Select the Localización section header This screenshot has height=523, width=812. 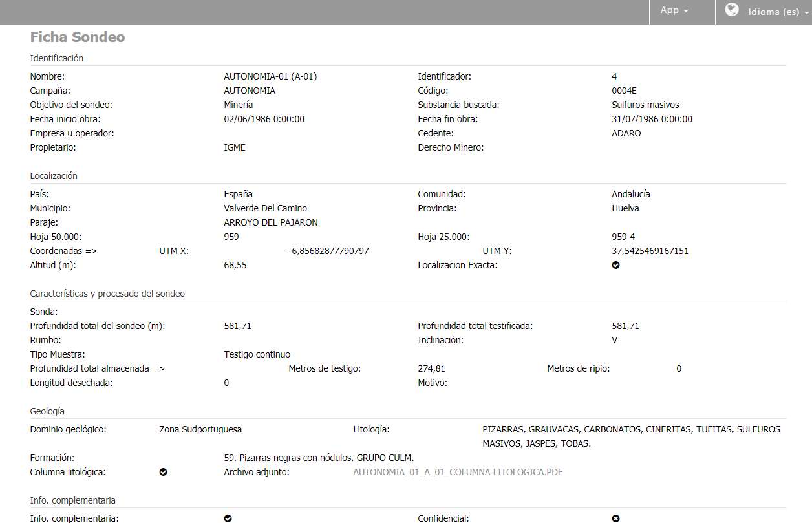54,176
